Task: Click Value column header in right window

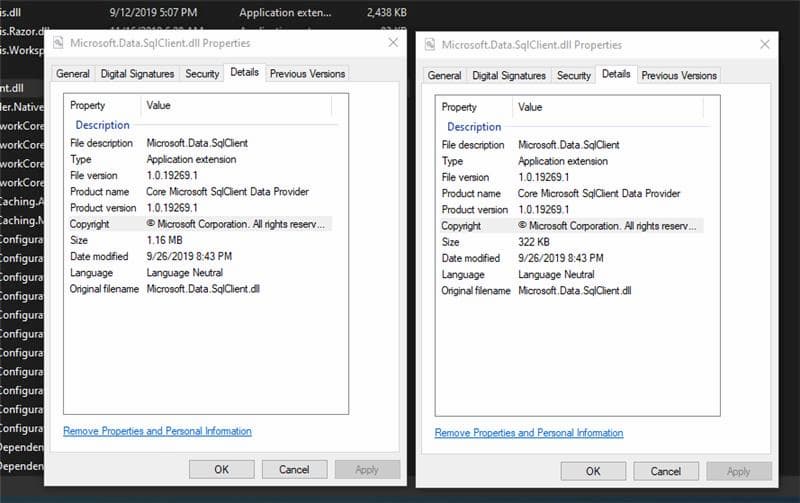Action: 608,108
